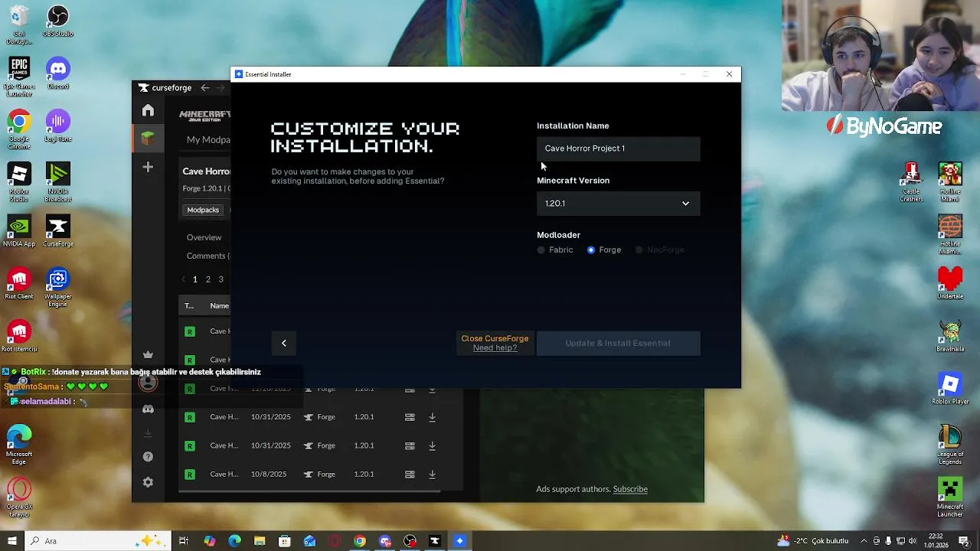Screen dimensions: 980x551
Task: Open League of Legends desktop icon
Action: tap(950, 445)
